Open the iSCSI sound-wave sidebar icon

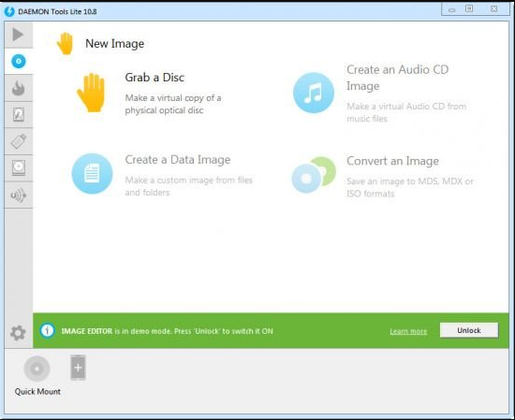point(19,196)
